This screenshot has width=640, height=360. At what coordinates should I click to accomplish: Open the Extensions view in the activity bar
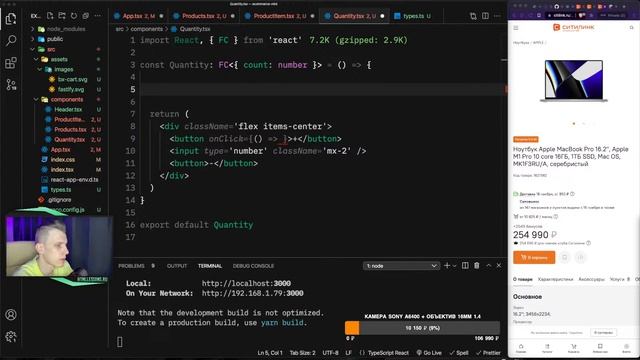click(11, 62)
